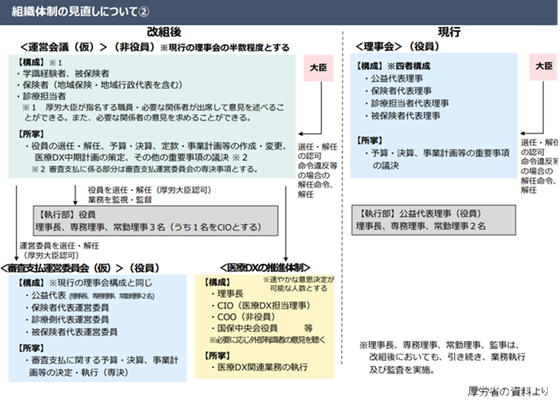Click 審査支払に関する予算・決算 line
The height and width of the screenshot is (402, 560).
tap(101, 360)
